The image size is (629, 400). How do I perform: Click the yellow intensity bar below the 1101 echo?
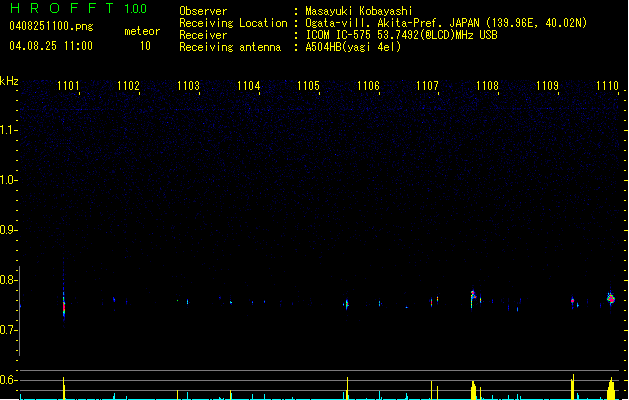(x=63, y=388)
